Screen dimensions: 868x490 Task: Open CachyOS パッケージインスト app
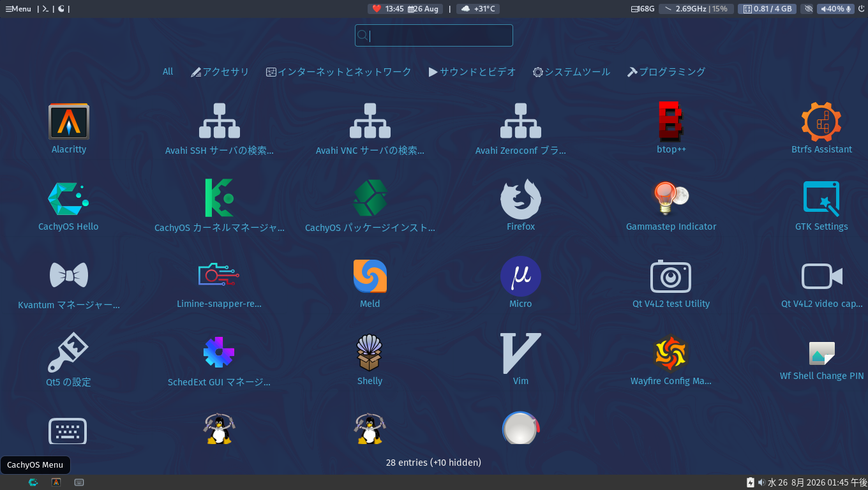[370, 206]
